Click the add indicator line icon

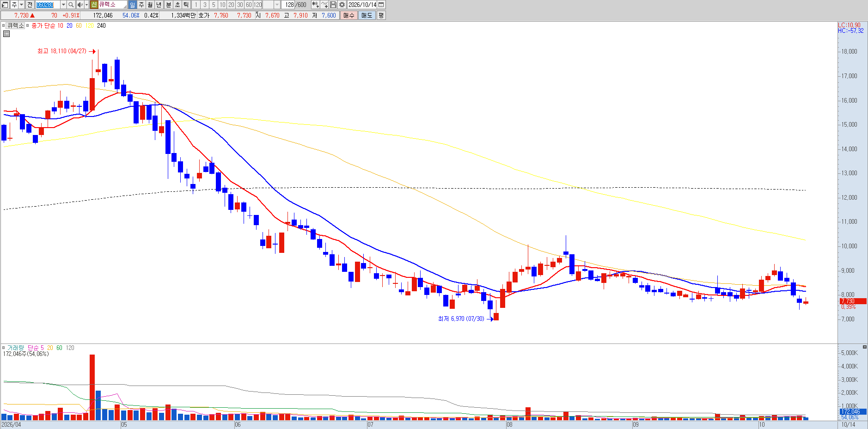[324, 5]
